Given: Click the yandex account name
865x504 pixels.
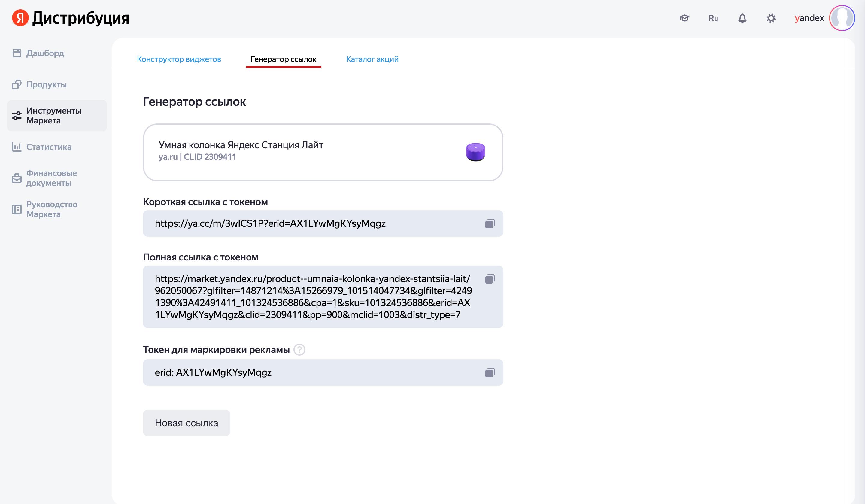Looking at the screenshot, I should 809,18.
